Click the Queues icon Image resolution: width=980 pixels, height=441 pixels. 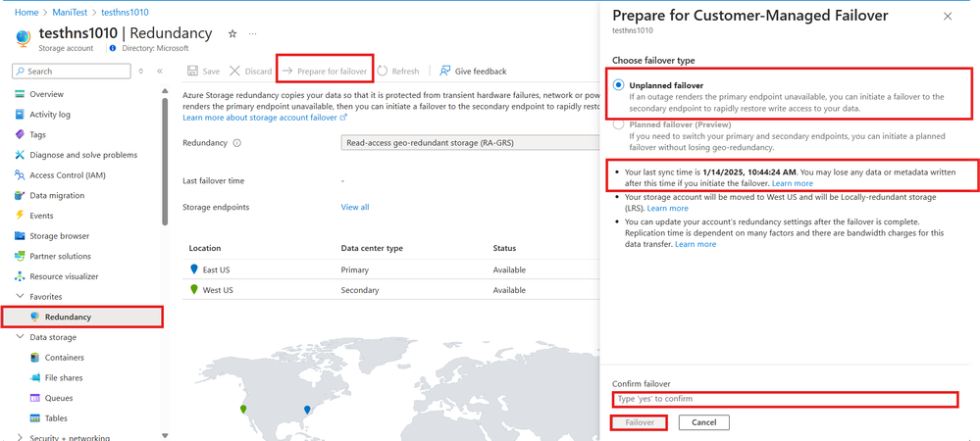coord(35,398)
